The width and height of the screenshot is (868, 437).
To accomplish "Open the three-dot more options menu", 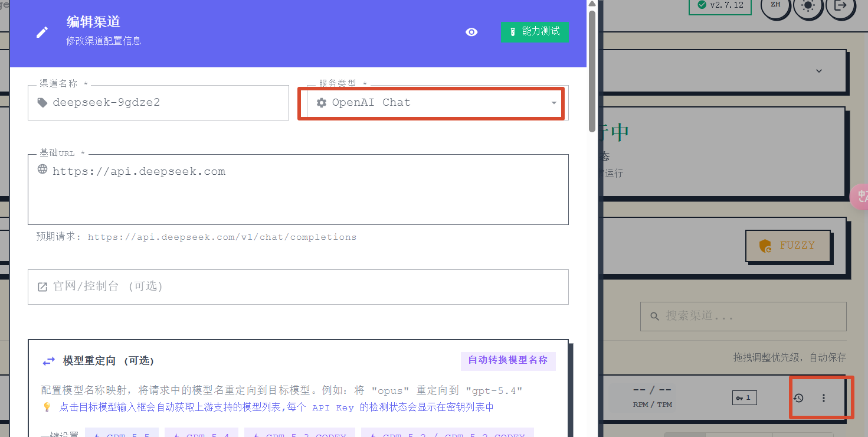I will click(x=824, y=398).
